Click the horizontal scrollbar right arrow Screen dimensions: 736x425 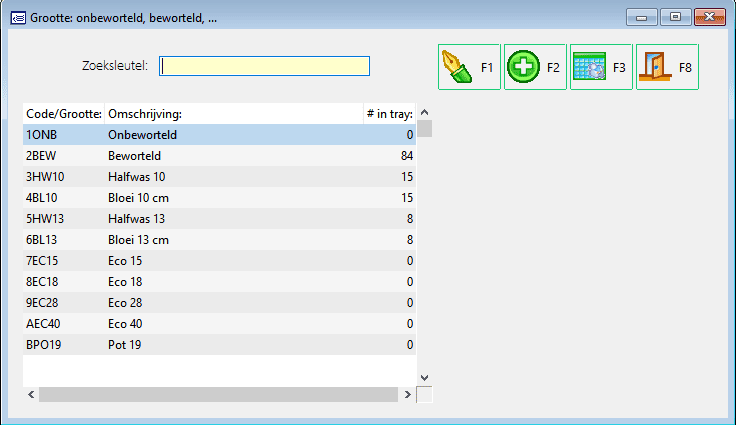pyautogui.click(x=407, y=394)
